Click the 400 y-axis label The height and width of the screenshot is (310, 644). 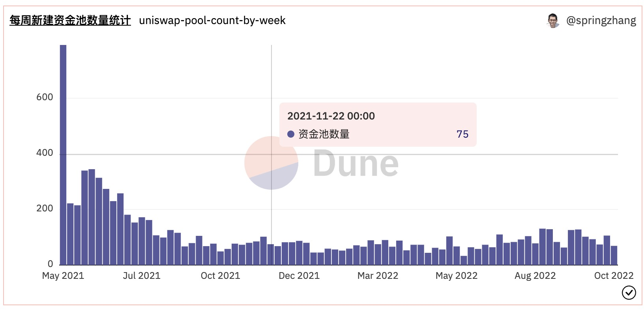coord(45,153)
